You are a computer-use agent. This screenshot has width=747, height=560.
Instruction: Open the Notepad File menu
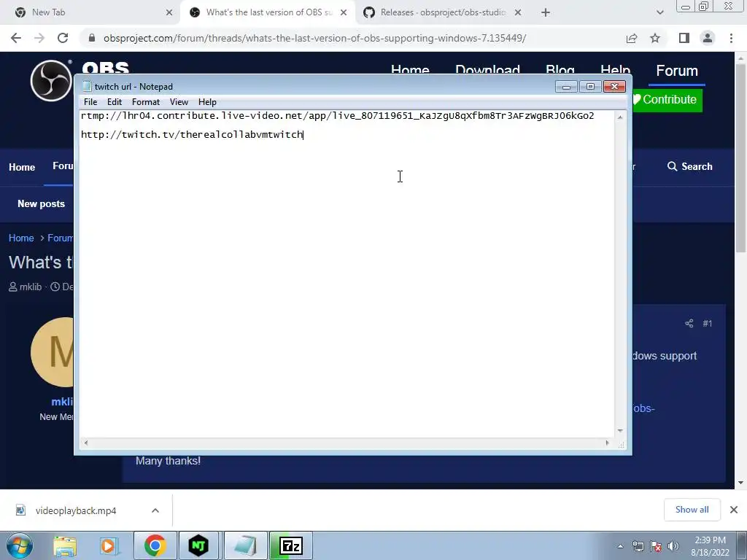[90, 102]
